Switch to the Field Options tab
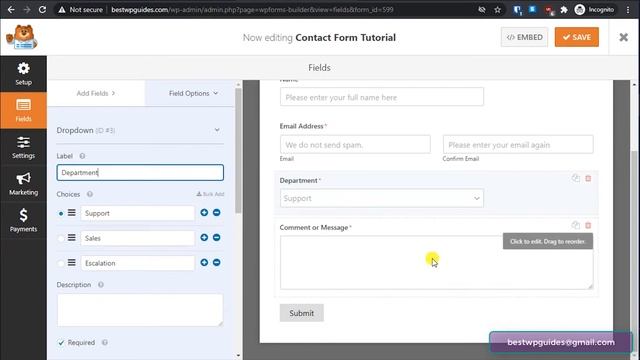640x360 pixels. coord(193,93)
